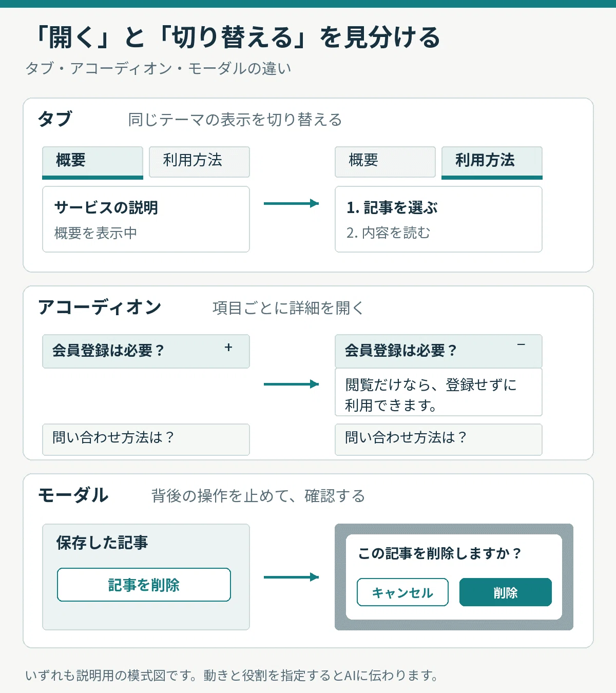The height and width of the screenshot is (693, 616).
Task: Click キャンセル in the delete dialog
Action: point(402,592)
